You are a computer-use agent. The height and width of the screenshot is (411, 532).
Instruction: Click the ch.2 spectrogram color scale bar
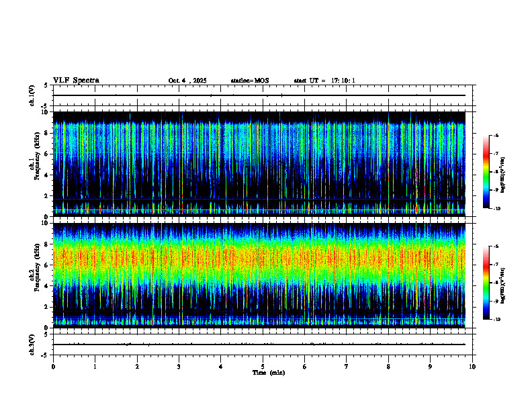(486, 283)
